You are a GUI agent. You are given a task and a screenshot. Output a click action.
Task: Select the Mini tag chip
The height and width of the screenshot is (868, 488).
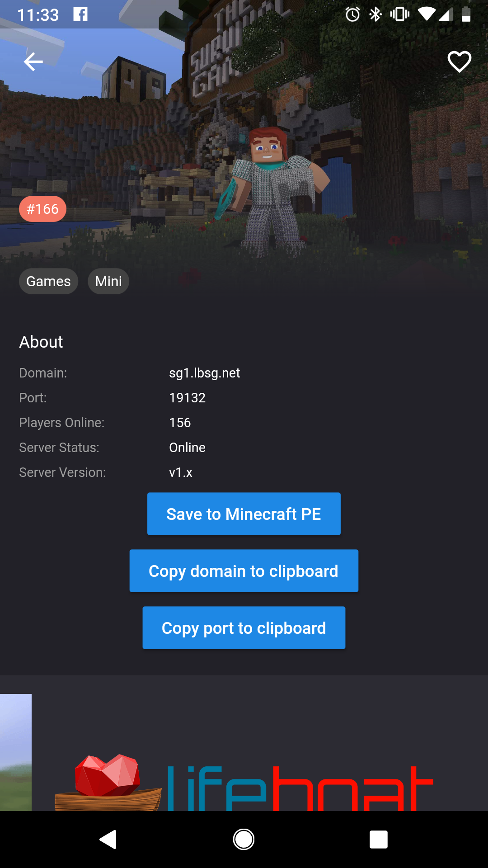pyautogui.click(x=108, y=281)
